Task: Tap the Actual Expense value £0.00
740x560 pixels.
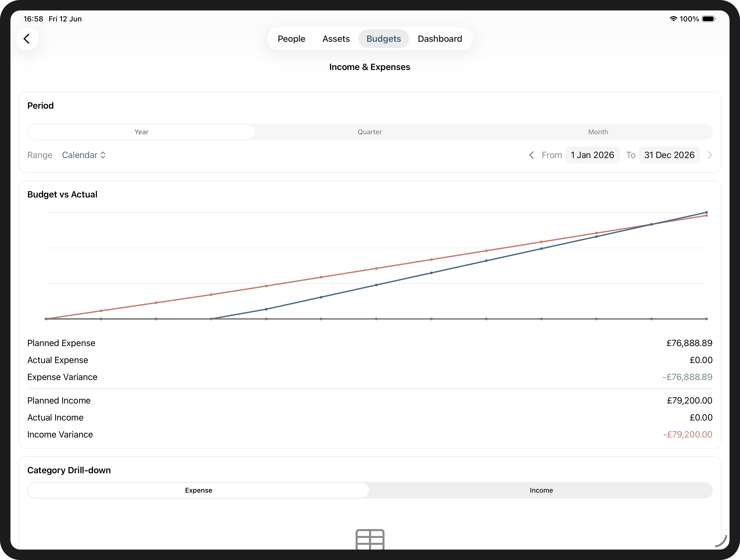Action: pos(701,360)
